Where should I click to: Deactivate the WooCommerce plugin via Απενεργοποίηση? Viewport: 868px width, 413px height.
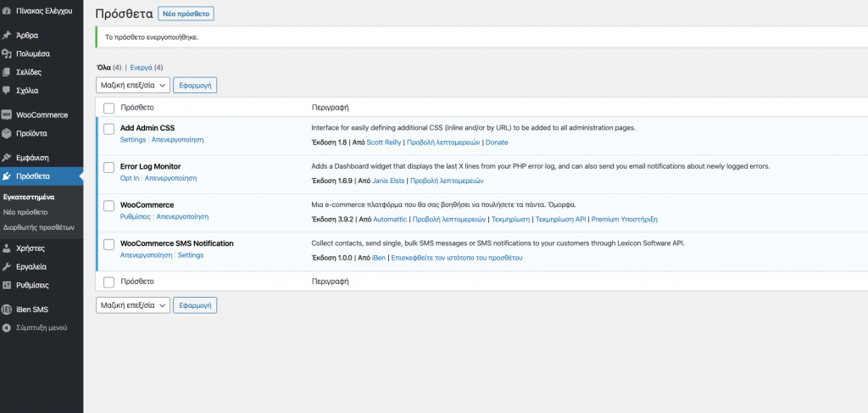(x=183, y=217)
